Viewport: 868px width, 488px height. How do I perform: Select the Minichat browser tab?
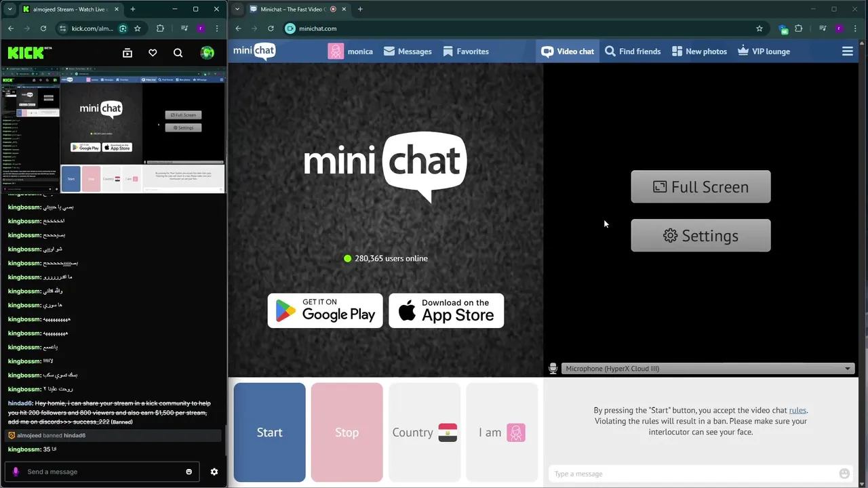[298, 9]
